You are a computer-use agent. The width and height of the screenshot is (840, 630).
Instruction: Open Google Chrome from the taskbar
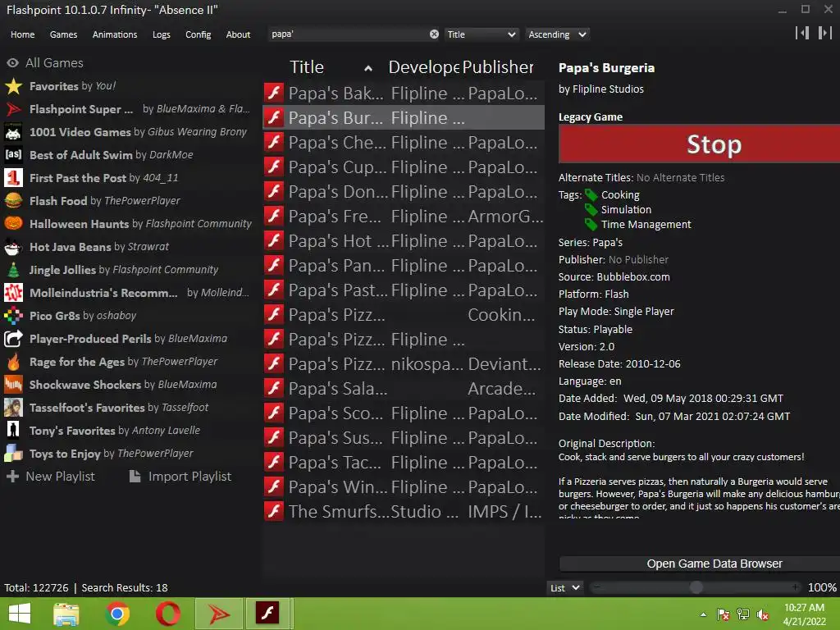[x=117, y=614]
